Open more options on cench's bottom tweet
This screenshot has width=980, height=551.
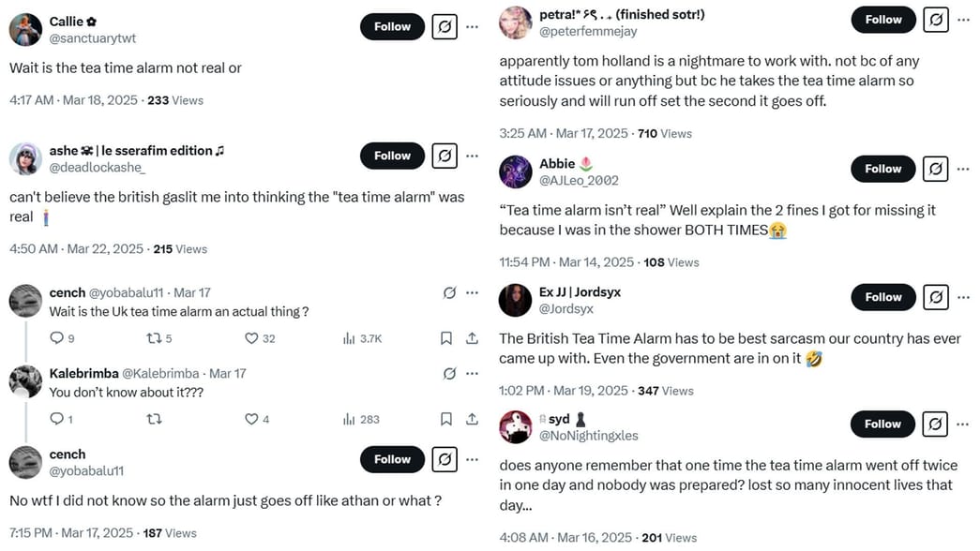pos(472,459)
